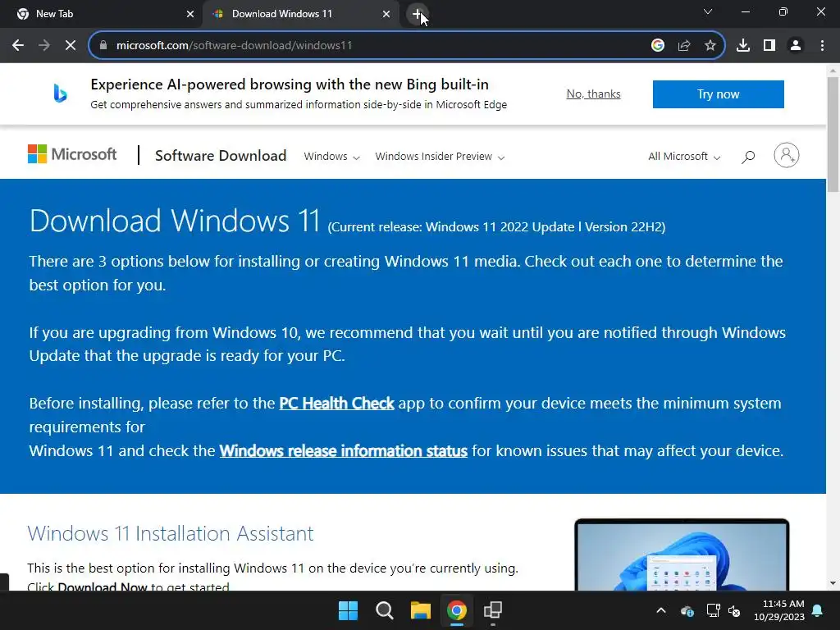Open Software Download home link

point(221,156)
